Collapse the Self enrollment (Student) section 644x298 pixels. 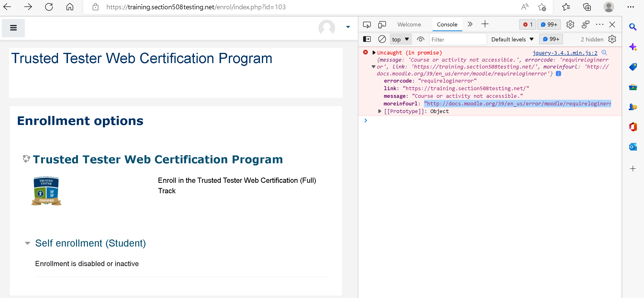coord(28,243)
